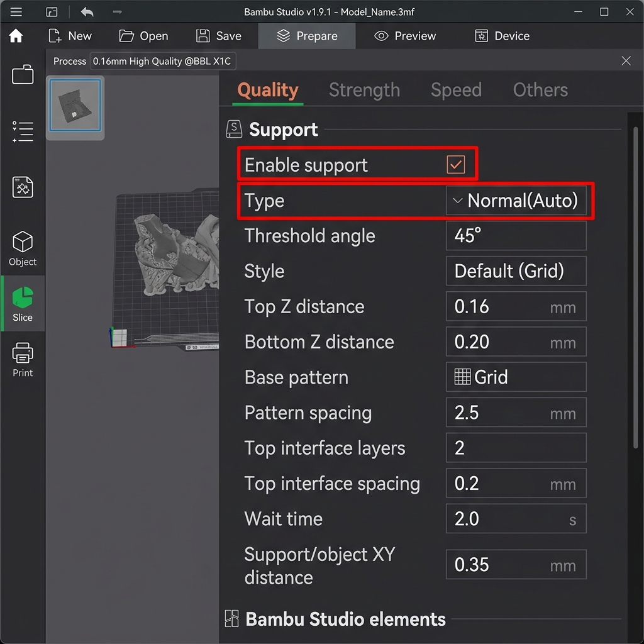Click the Bambu Studio elements section icon
644x644 pixels.
(x=232, y=619)
